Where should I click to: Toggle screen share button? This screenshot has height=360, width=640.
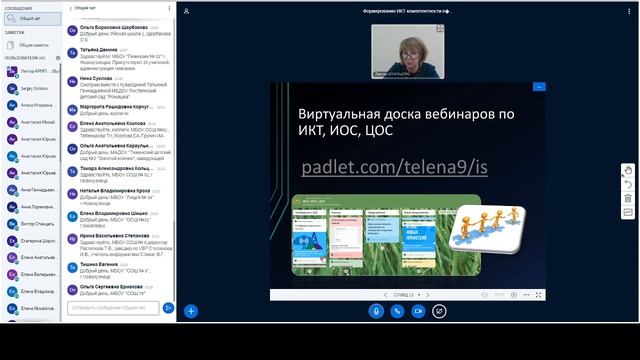439,311
